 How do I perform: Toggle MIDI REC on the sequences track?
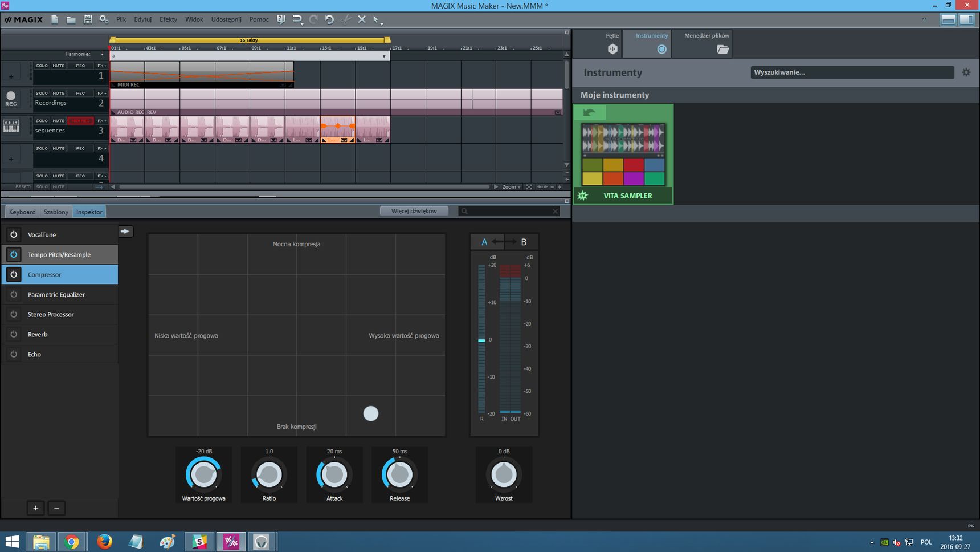[80, 121]
